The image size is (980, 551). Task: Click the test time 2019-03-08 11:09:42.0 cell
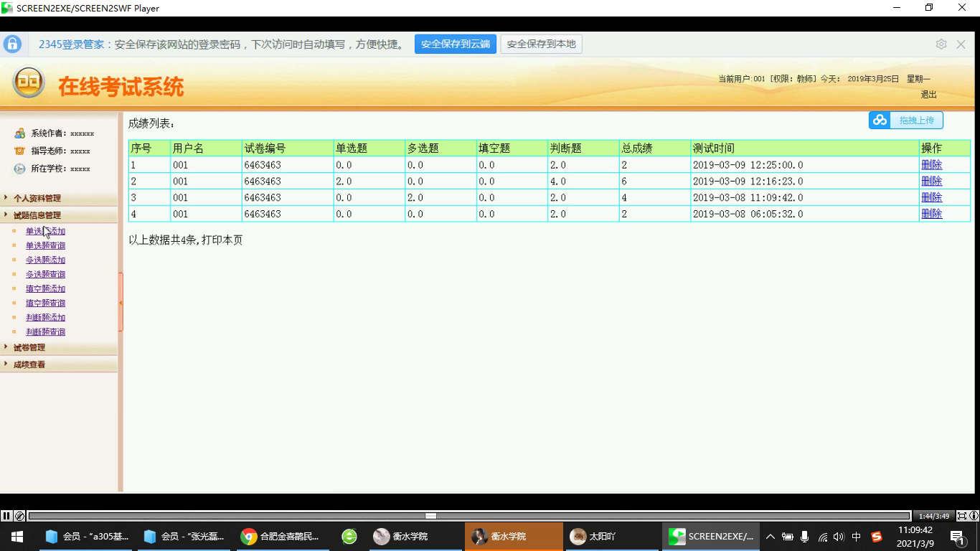coord(805,197)
